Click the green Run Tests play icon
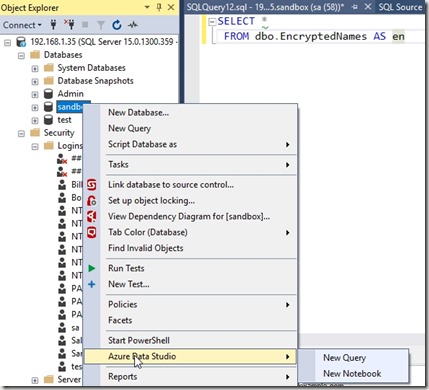This screenshot has height=390, width=429. 92,268
